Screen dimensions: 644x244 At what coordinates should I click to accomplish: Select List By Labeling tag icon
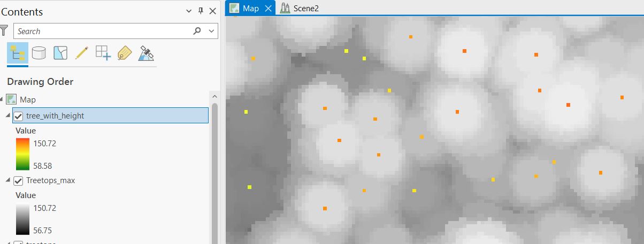[x=124, y=53]
